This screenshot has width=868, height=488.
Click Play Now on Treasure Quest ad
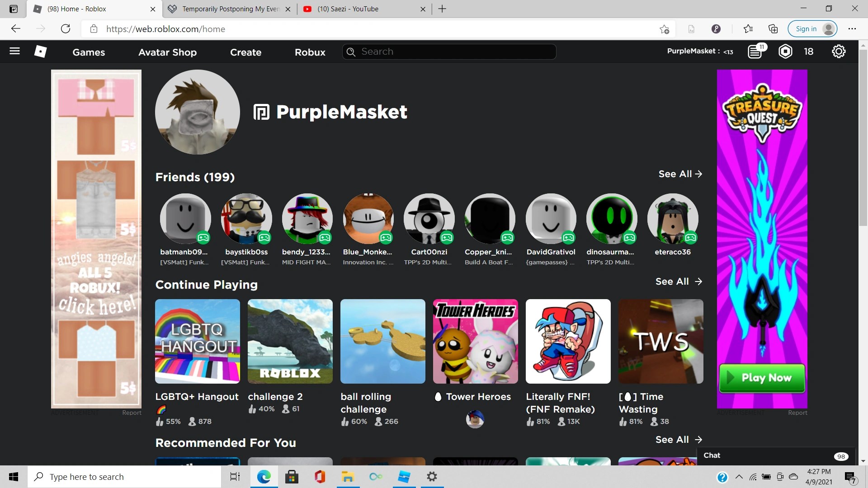[x=762, y=378]
